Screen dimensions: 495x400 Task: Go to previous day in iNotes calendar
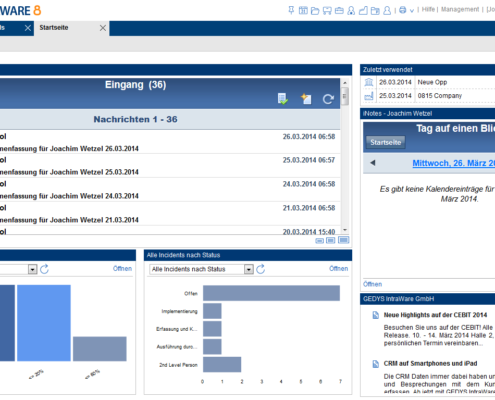[x=373, y=163]
